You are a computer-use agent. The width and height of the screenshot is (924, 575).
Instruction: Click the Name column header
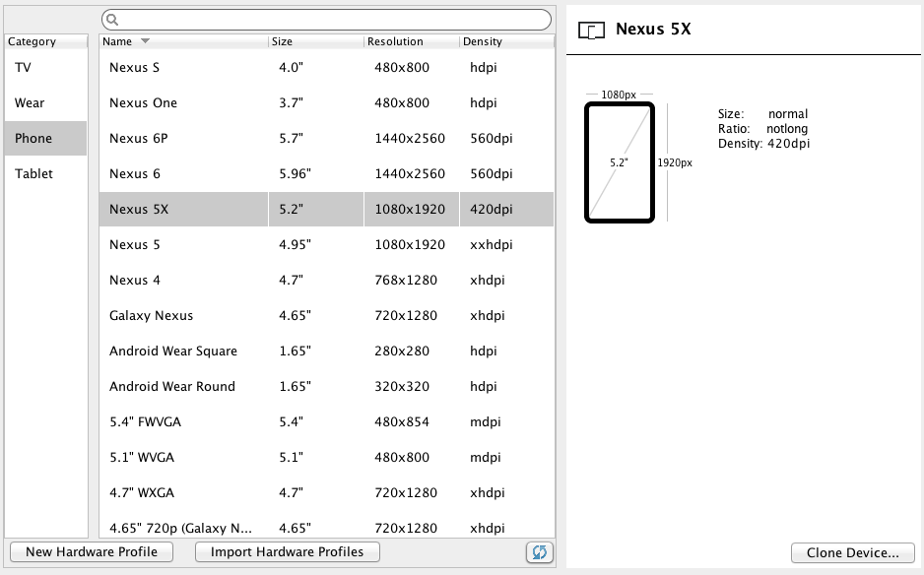point(183,41)
